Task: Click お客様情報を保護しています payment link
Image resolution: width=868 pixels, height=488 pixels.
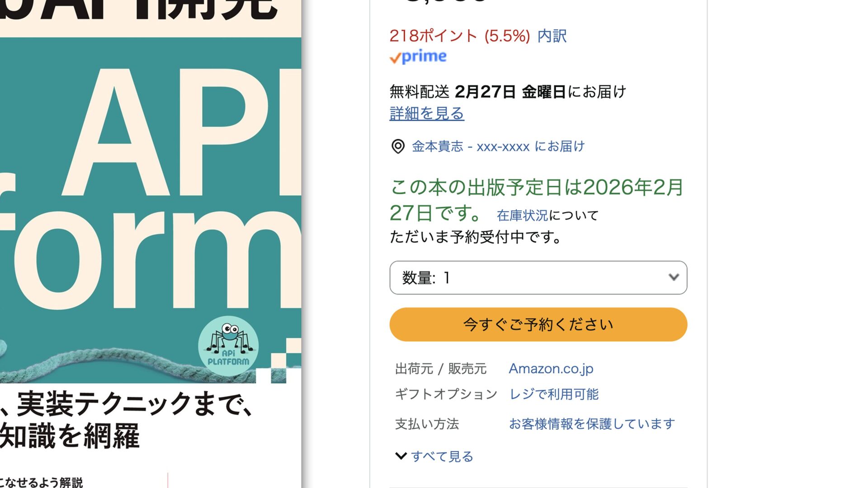Action: pos(592,424)
